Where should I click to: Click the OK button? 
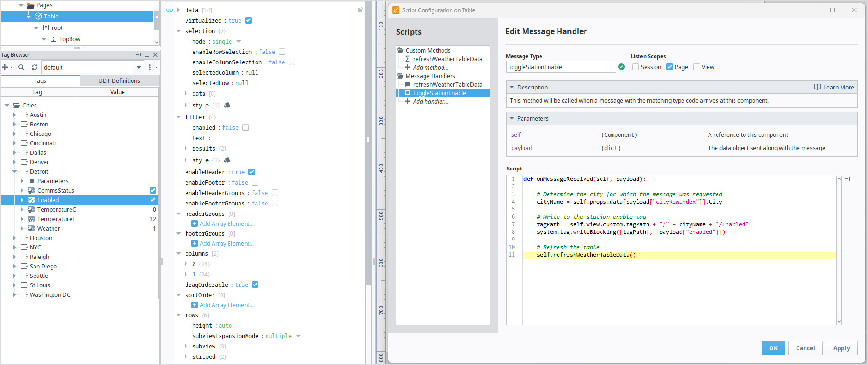point(773,348)
